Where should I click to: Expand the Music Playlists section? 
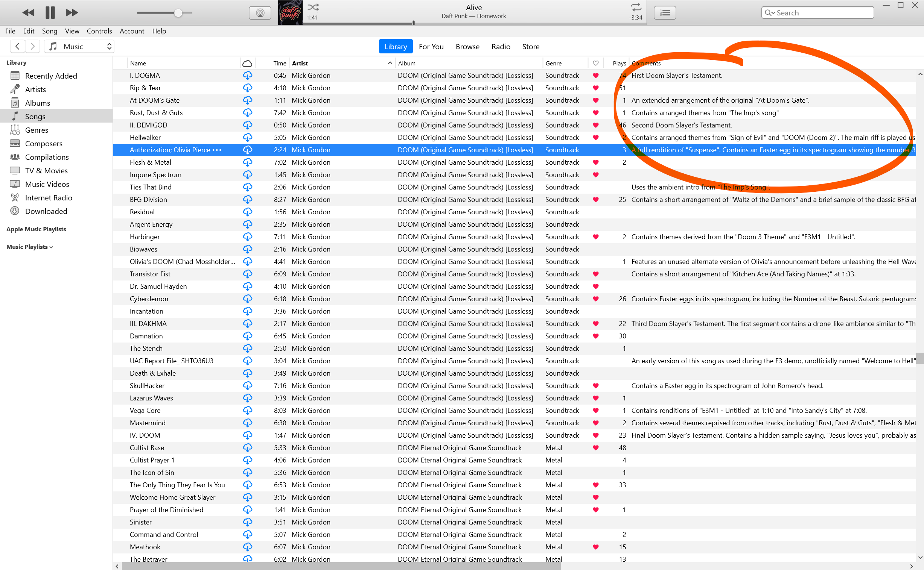click(29, 247)
